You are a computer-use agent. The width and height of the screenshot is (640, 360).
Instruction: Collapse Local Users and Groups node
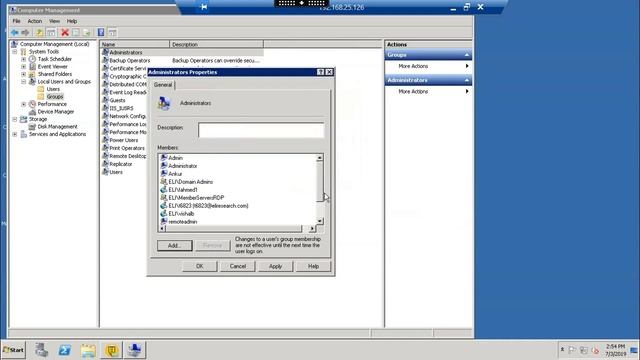tap(24, 82)
